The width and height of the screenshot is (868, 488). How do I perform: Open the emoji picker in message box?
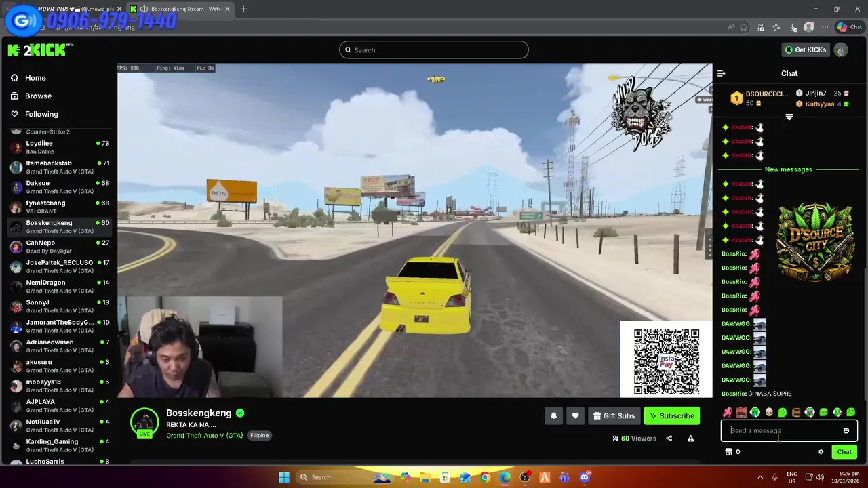tap(846, 430)
